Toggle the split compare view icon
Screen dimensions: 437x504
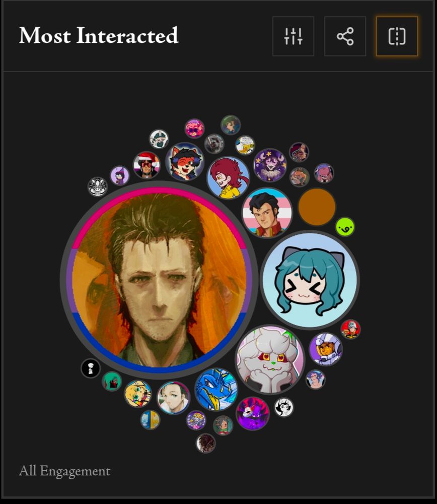pyautogui.click(x=397, y=36)
